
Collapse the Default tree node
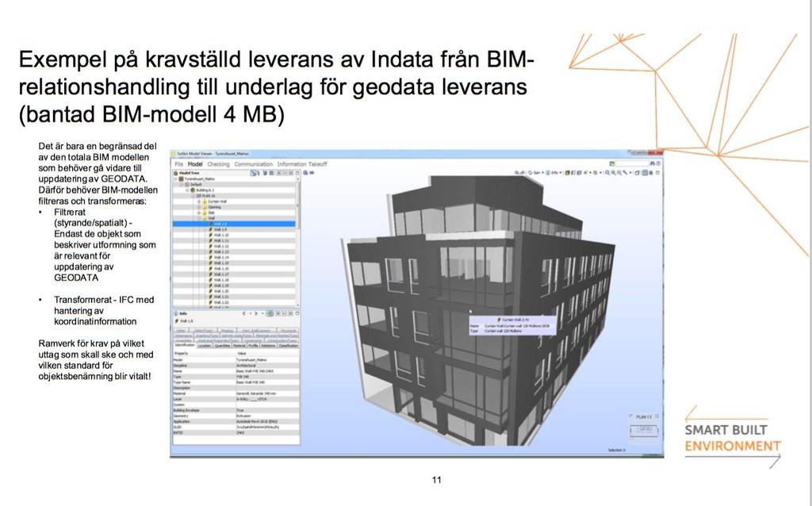coord(182,184)
